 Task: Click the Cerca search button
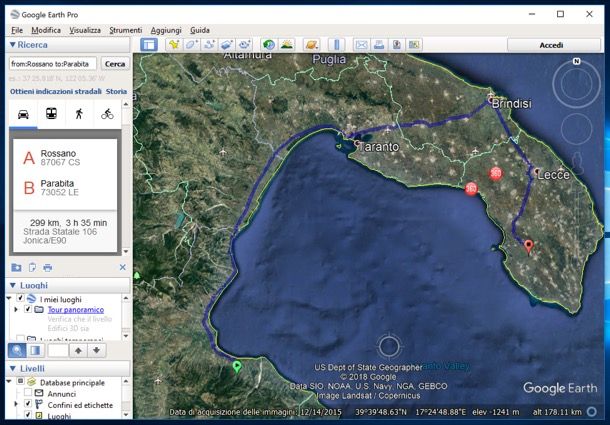pyautogui.click(x=115, y=64)
